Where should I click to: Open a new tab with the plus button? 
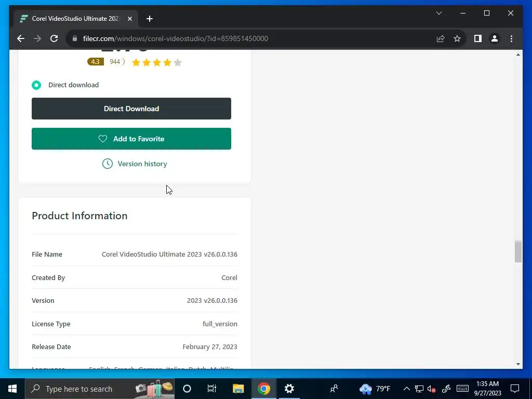(149, 19)
